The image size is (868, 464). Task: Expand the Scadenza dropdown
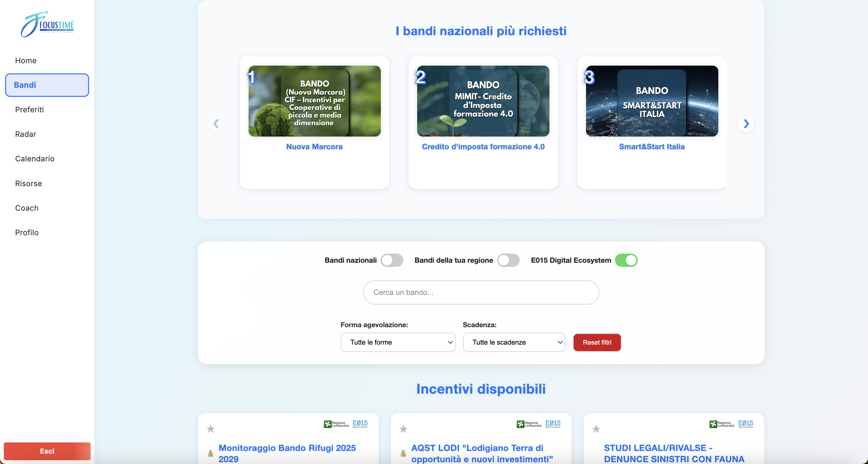(x=514, y=342)
